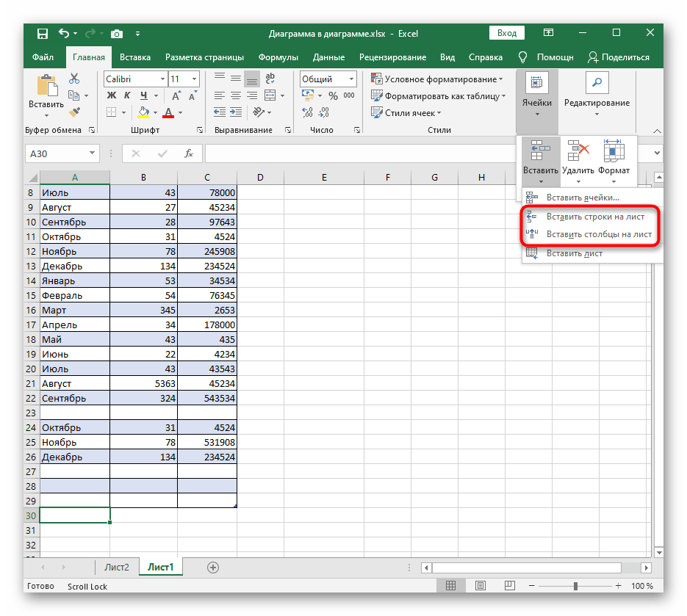Switch to sheet Лист2
Image resolution: width=687 pixels, height=616 pixels.
click(117, 568)
